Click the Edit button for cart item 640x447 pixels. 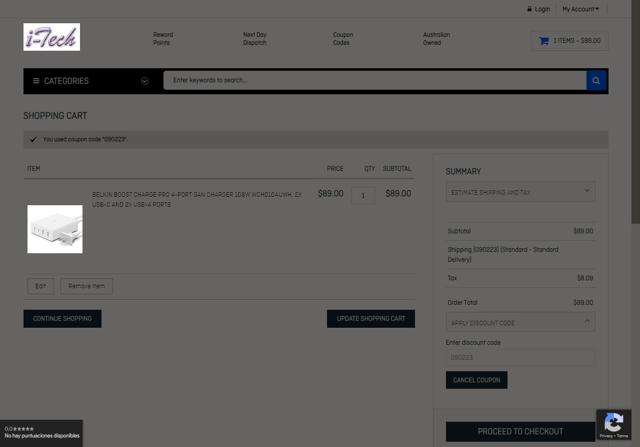click(40, 286)
